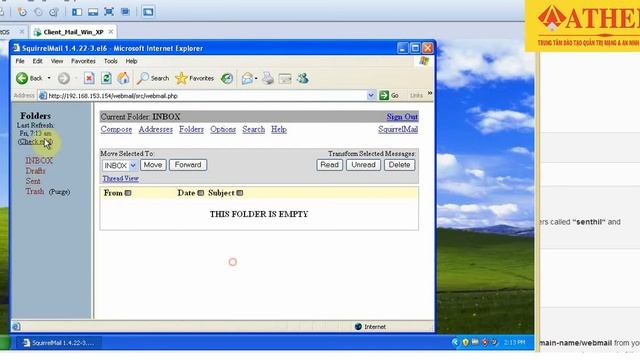Open the History toolbar icon
The height and width of the screenshot is (360, 640).
pyautogui.click(x=227, y=78)
